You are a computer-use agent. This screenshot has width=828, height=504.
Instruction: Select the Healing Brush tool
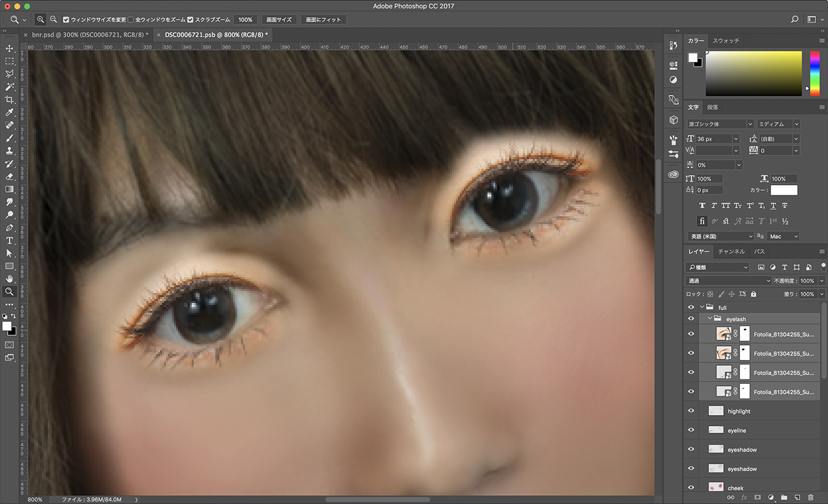(9, 126)
